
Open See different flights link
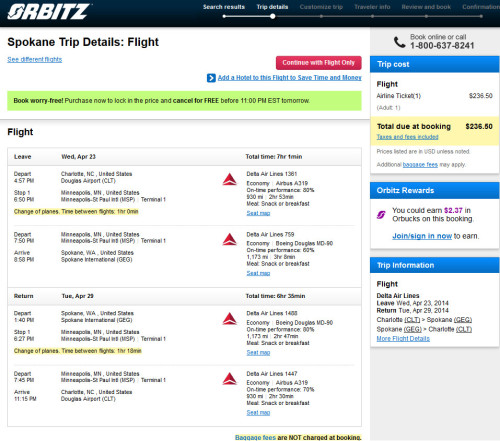point(35,59)
